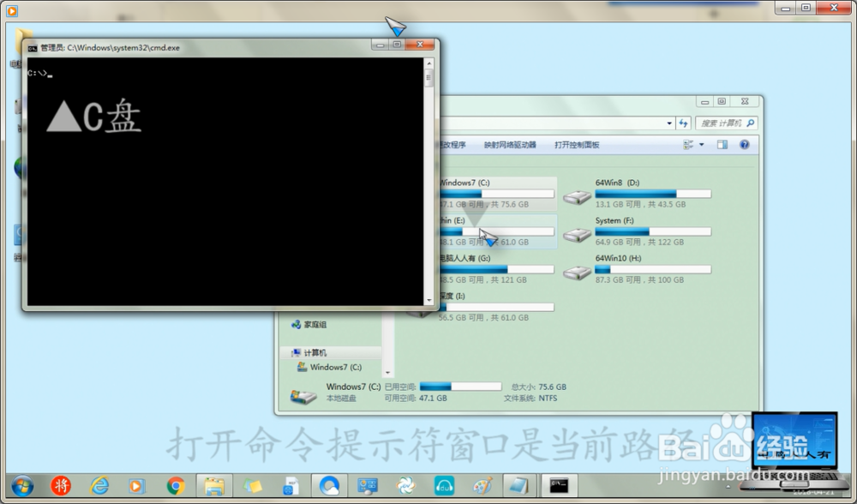Launch Paint from the taskbar palette icon
This screenshot has width=857, height=504.
[482, 485]
